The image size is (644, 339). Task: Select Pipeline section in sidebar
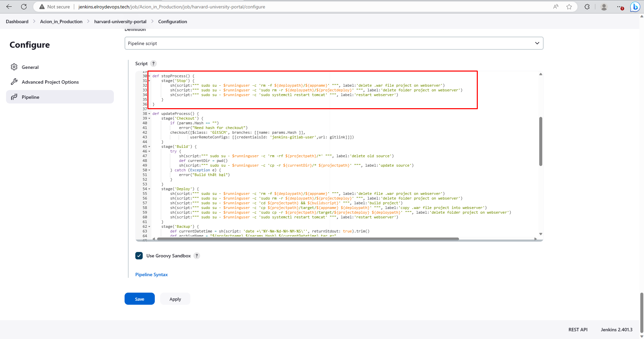(x=60, y=97)
